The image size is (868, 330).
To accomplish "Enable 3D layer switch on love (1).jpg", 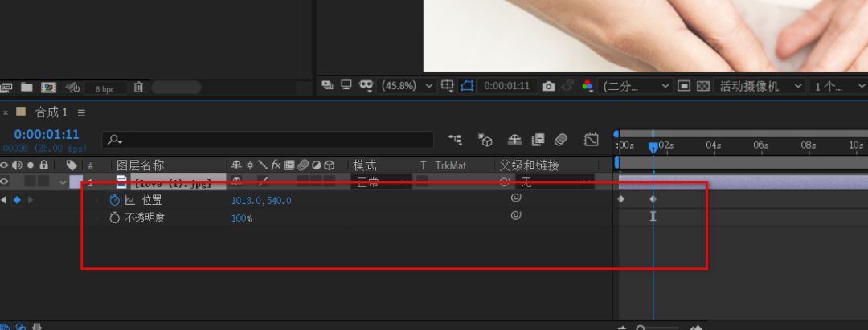I will 330,181.
